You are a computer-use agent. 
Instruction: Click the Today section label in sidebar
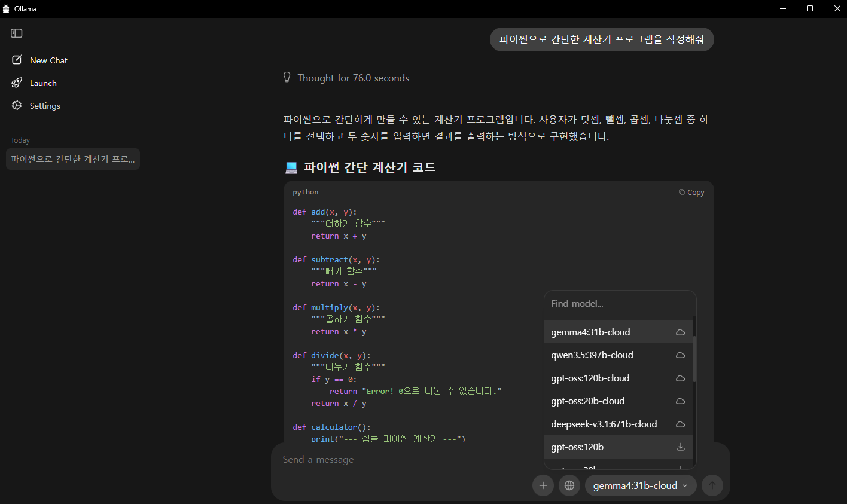coord(20,140)
